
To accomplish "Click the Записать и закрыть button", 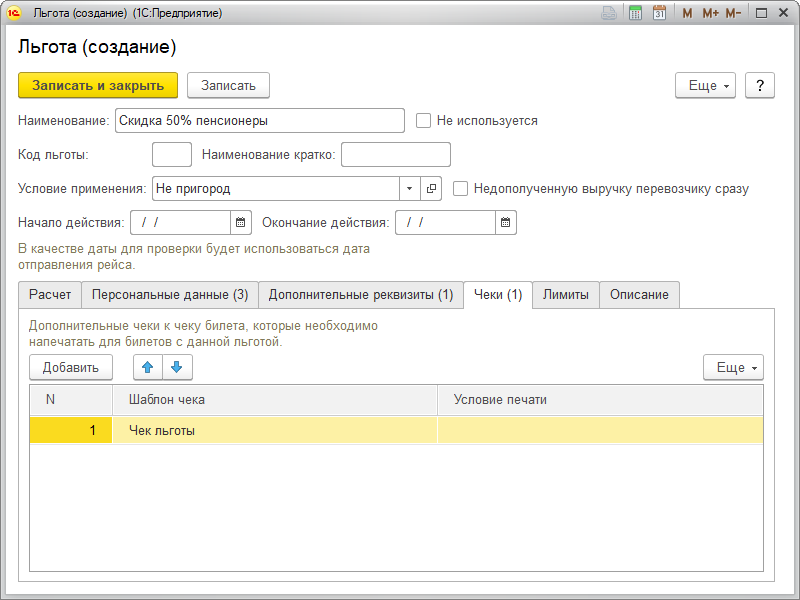I will (x=98, y=86).
